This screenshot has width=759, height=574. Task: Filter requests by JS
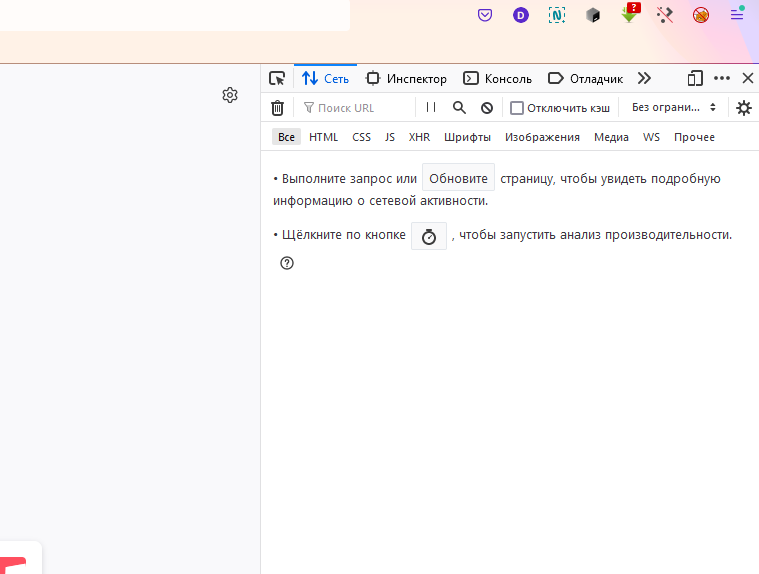tap(390, 137)
